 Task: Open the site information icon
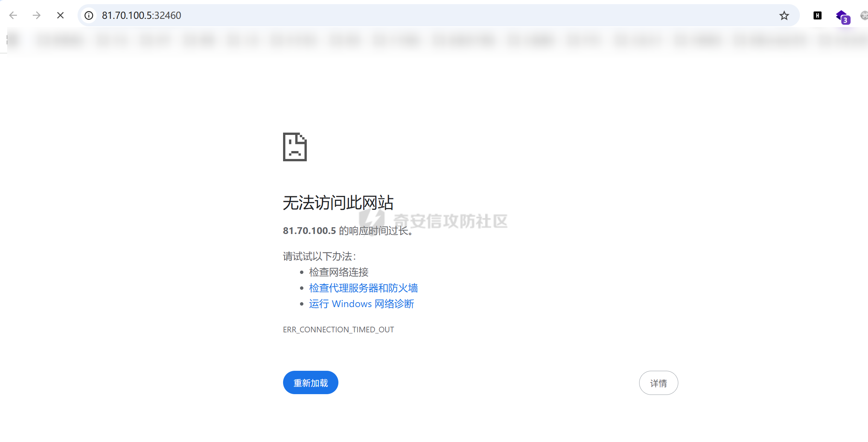(89, 15)
